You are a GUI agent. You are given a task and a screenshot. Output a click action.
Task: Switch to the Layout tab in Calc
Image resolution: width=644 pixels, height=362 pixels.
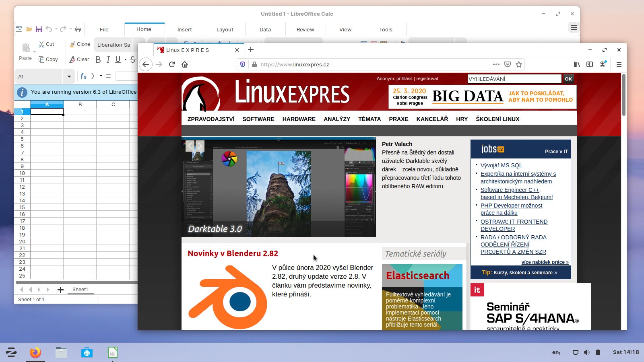pos(225,29)
